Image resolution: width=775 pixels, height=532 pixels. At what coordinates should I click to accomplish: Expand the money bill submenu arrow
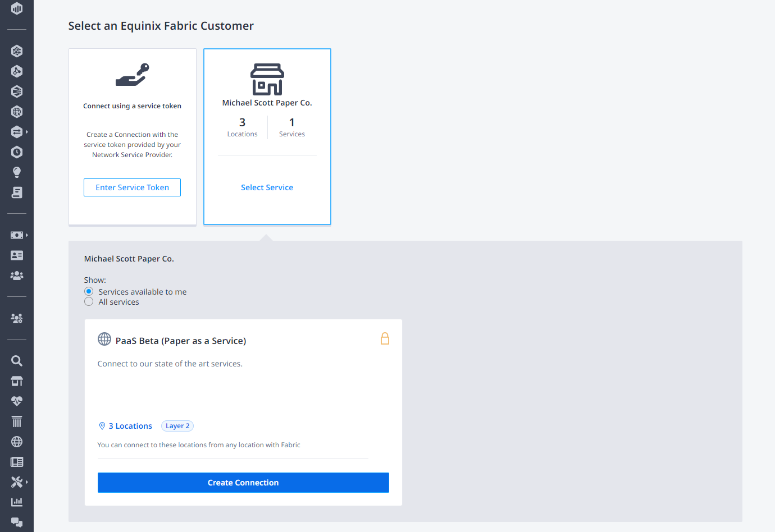coord(26,235)
